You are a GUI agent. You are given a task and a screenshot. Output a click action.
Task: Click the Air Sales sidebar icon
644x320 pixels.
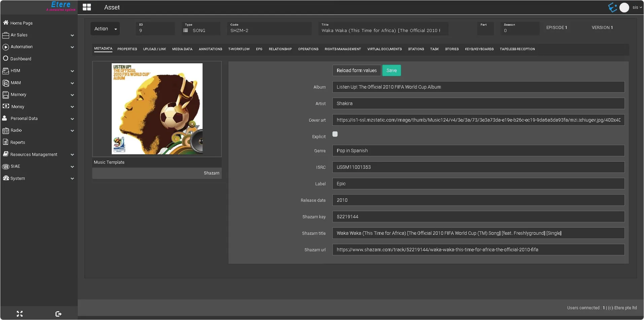6,35
